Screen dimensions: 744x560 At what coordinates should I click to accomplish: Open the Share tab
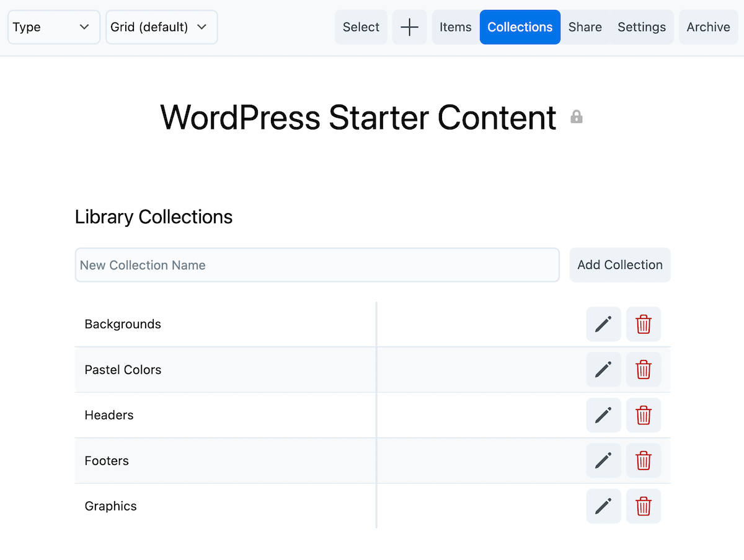tap(585, 27)
